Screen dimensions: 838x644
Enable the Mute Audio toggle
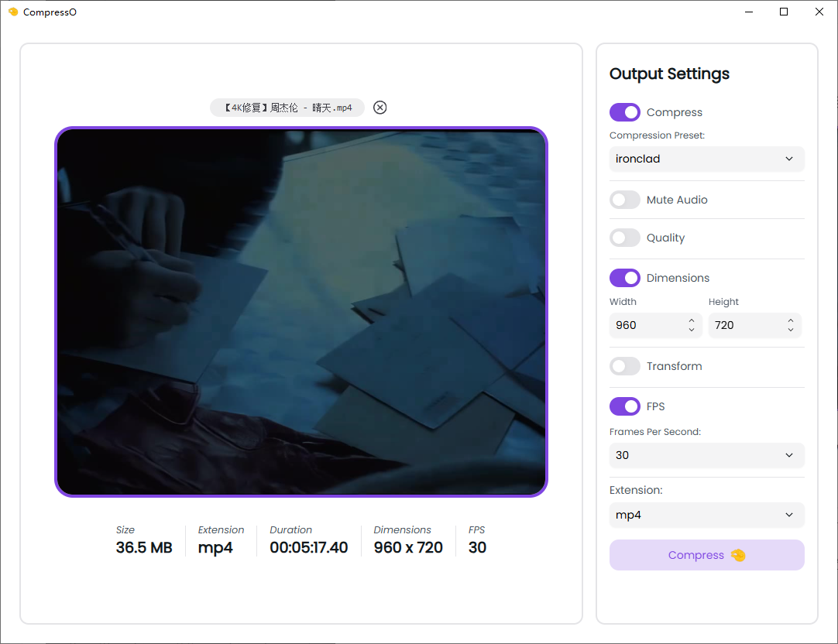coord(625,200)
